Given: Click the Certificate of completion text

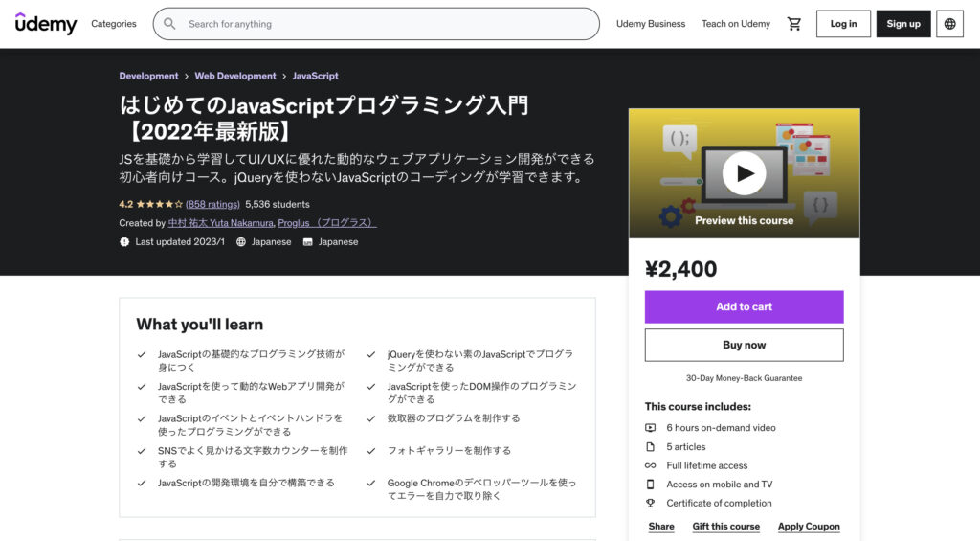Looking at the screenshot, I should pyautogui.click(x=719, y=503).
